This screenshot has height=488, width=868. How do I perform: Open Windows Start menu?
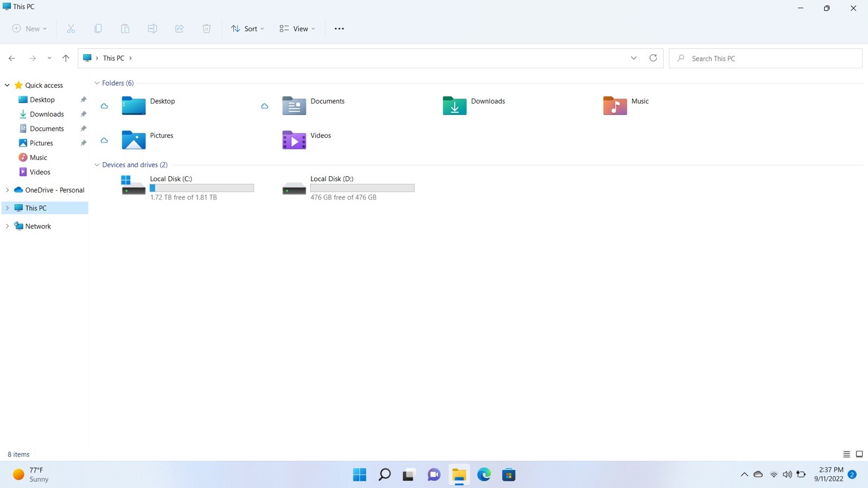(x=360, y=475)
